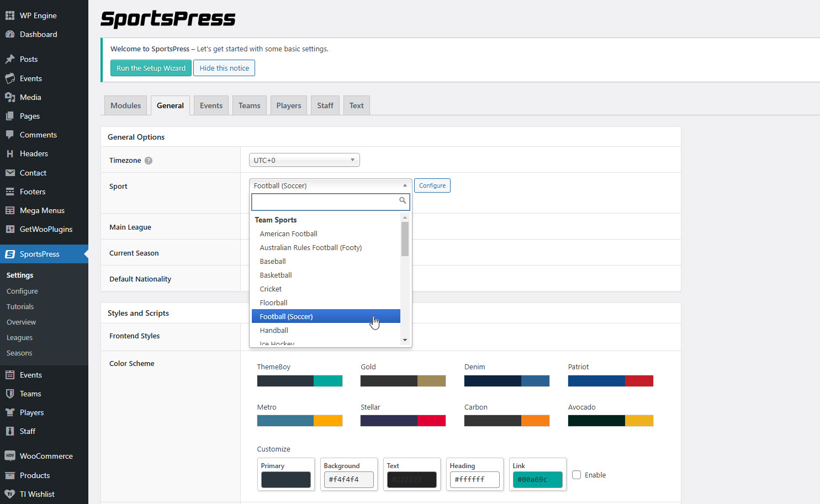Enable custom color scheme checkbox
The image size is (820, 504).
[x=576, y=475]
